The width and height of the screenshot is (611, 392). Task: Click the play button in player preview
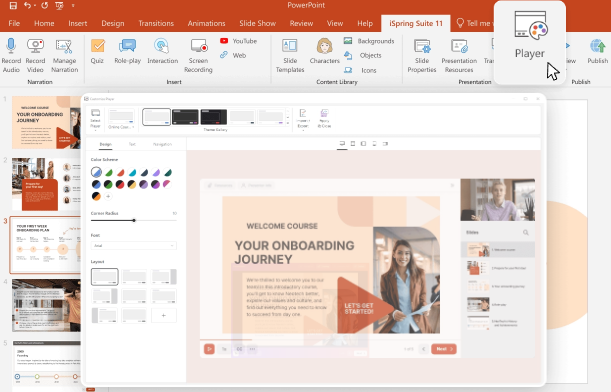[x=209, y=349]
